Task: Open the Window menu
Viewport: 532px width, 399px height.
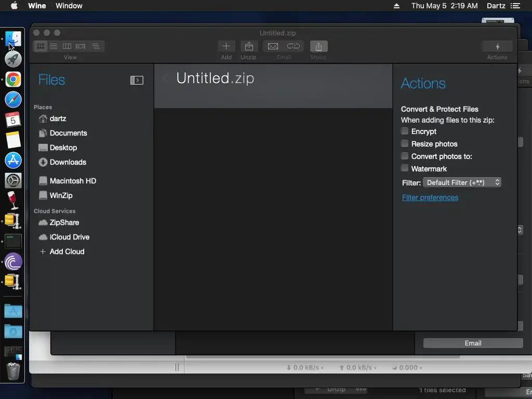Action: (69, 6)
